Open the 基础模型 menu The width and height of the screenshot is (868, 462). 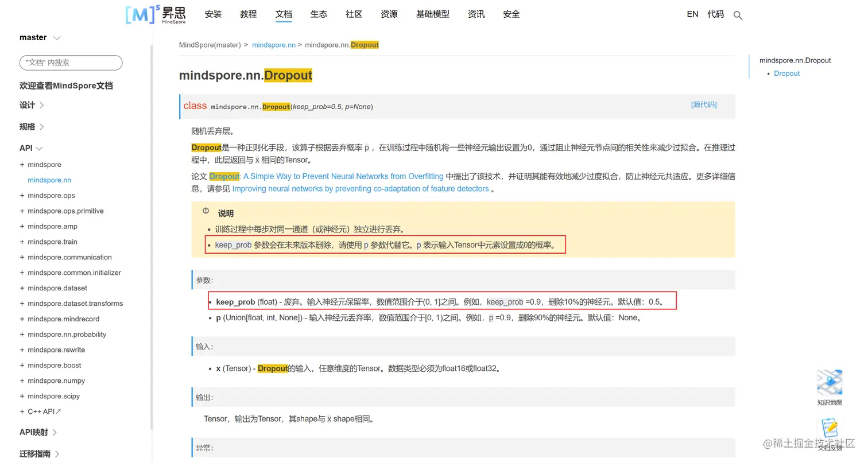433,14
